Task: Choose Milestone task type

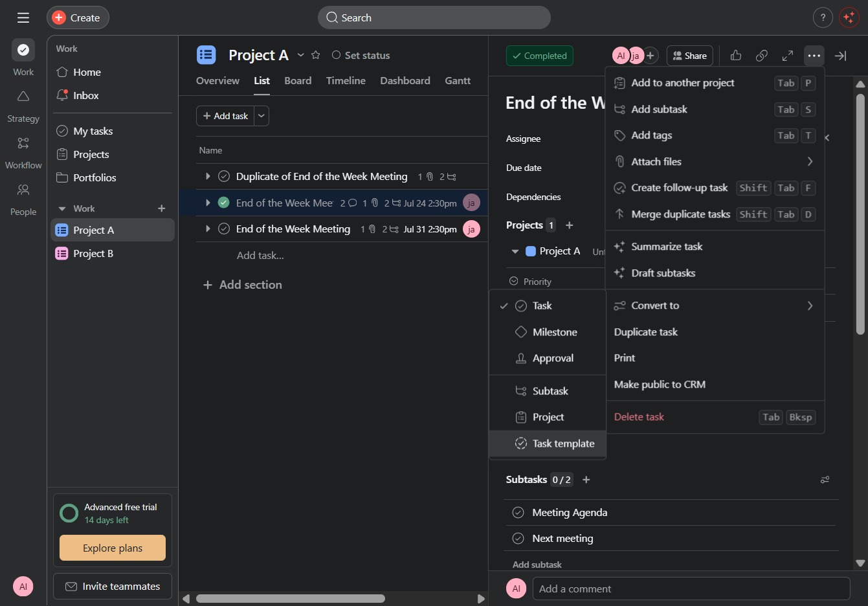Action: coord(547,332)
